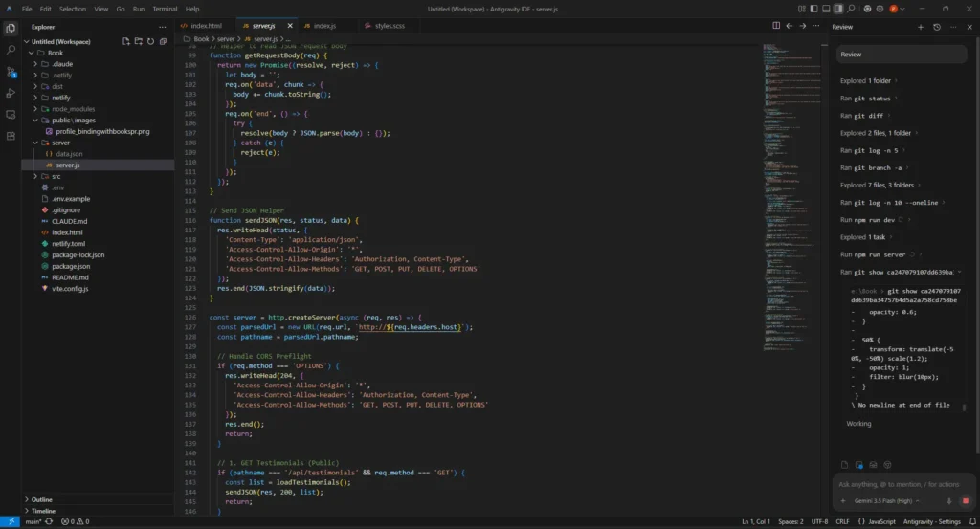The image size is (980, 529).
Task: Click the main branch in status bar
Action: [x=33, y=521]
